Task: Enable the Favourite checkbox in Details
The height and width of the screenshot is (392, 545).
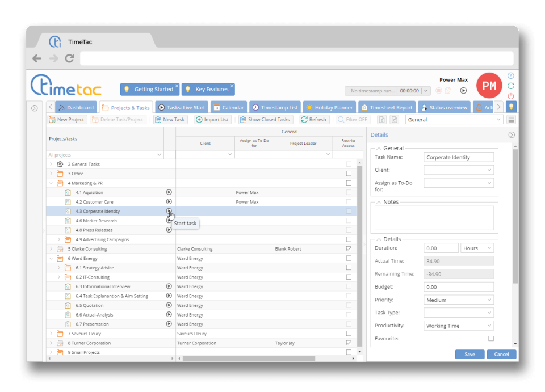Action: tap(491, 339)
